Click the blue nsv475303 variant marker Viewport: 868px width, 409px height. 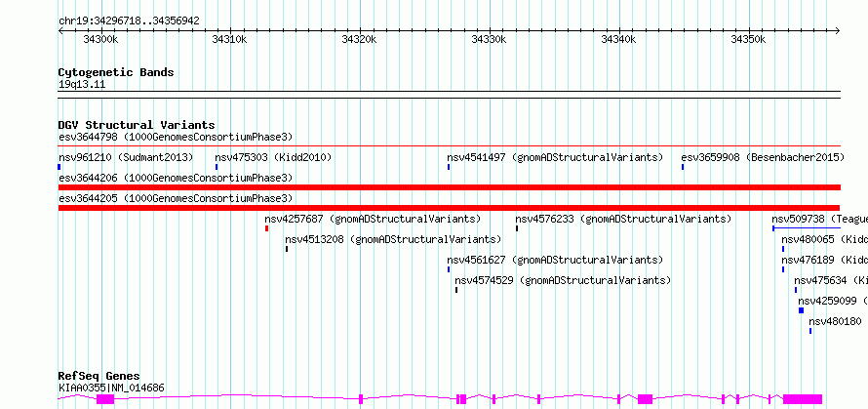pos(217,167)
